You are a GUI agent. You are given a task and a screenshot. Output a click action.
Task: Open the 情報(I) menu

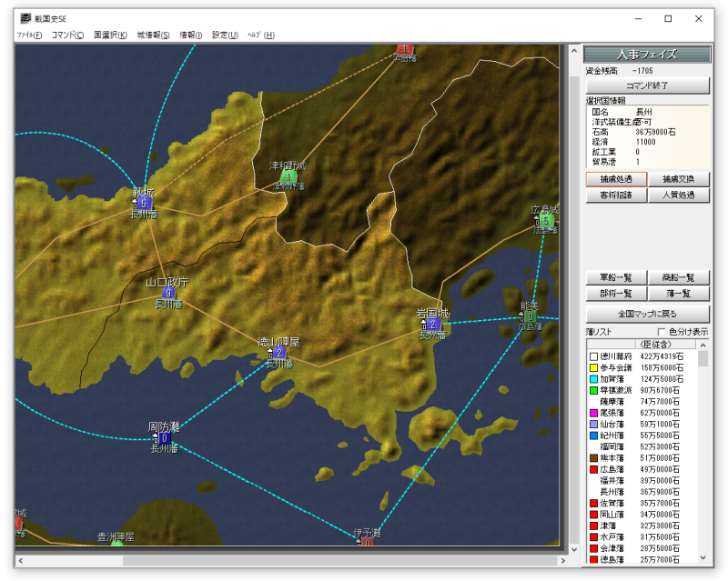pos(191,35)
